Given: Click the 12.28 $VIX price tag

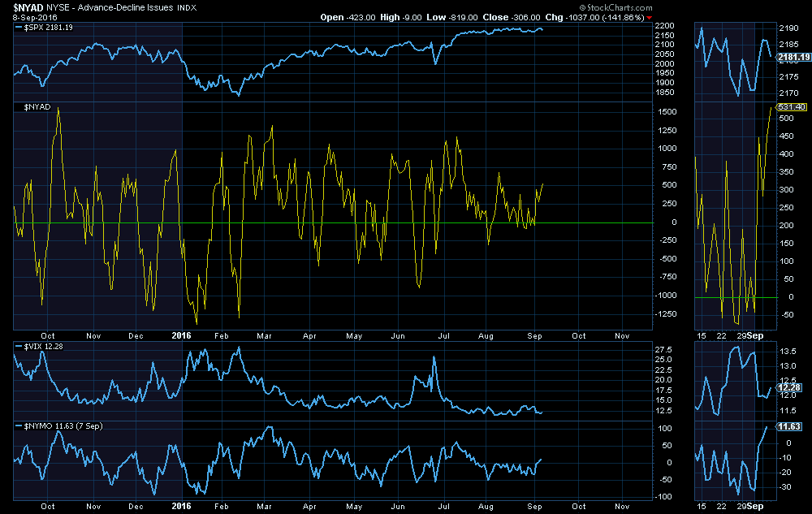Looking at the screenshot, I should pyautogui.click(x=788, y=388).
